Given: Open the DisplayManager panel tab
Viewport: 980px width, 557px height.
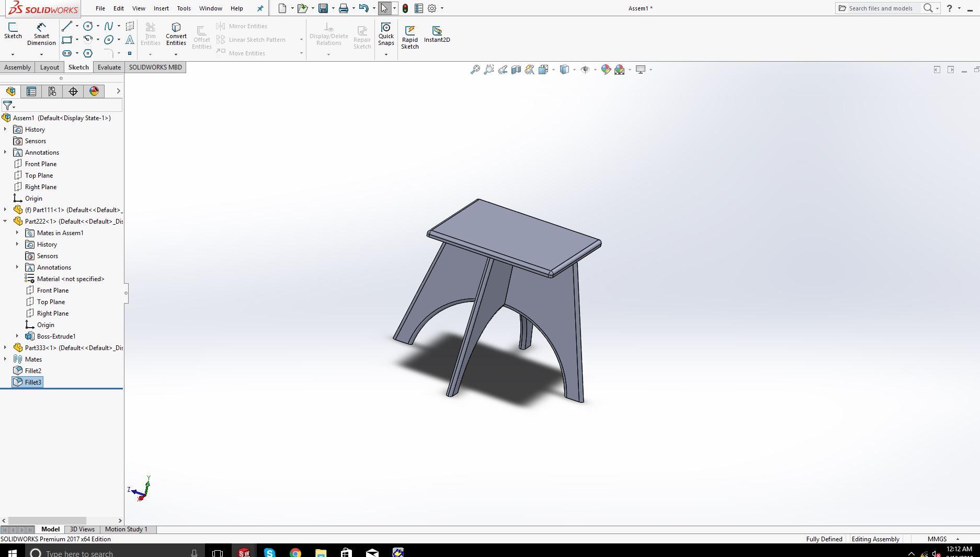Looking at the screenshot, I should (x=94, y=91).
